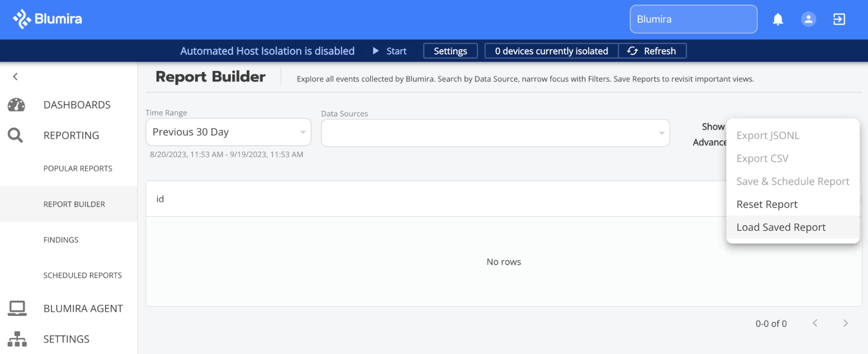Go to next page of results

pos(845,323)
